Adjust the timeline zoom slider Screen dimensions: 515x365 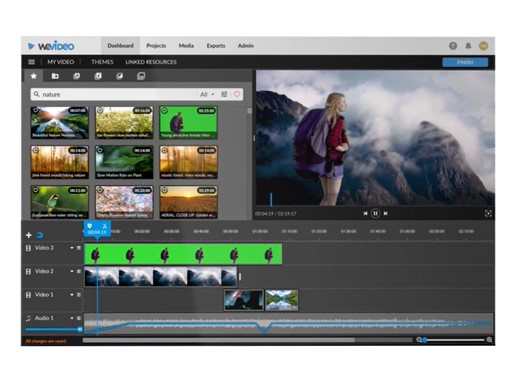click(454, 340)
